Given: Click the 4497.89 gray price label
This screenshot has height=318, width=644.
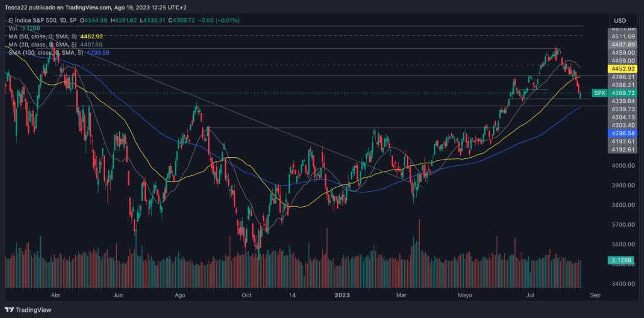Looking at the screenshot, I should point(623,45).
